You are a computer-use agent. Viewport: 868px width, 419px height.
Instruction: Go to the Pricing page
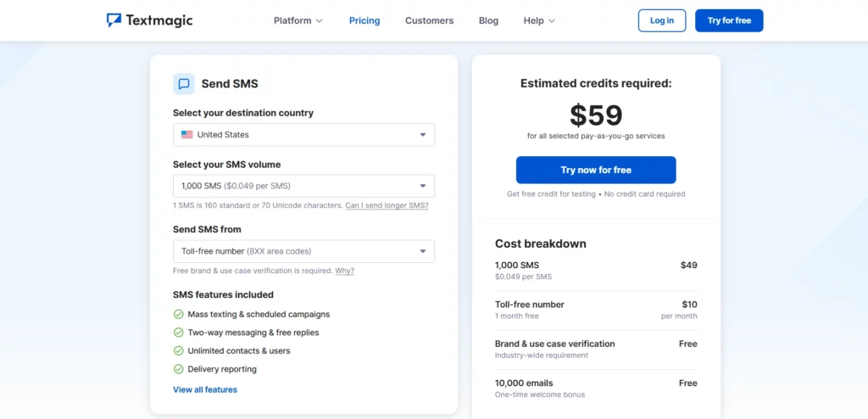click(x=364, y=20)
